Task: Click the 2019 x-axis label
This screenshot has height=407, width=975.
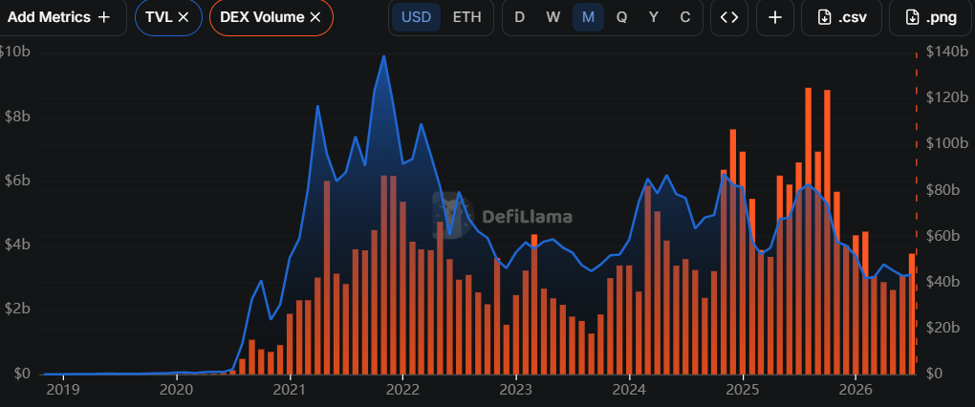Action: [x=63, y=391]
